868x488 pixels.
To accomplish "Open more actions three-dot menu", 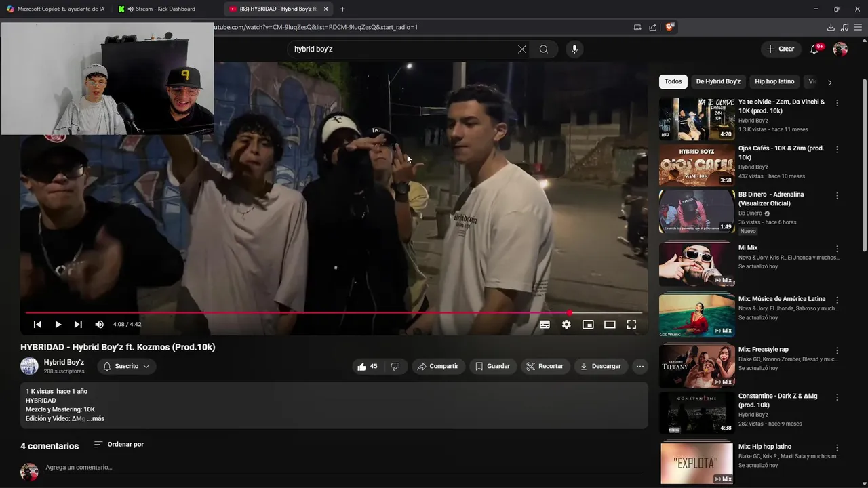I will [x=639, y=366].
